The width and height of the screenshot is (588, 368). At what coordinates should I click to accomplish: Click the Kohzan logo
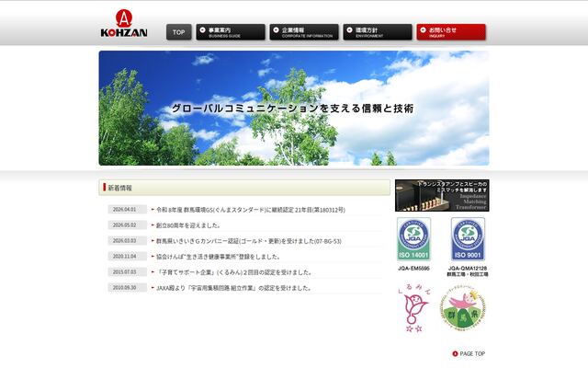(124, 23)
